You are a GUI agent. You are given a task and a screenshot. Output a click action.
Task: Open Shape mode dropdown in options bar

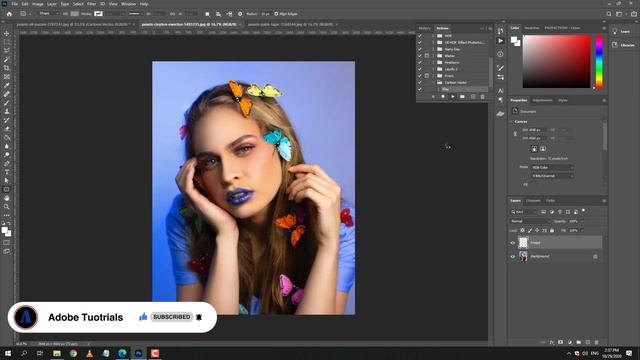point(48,14)
